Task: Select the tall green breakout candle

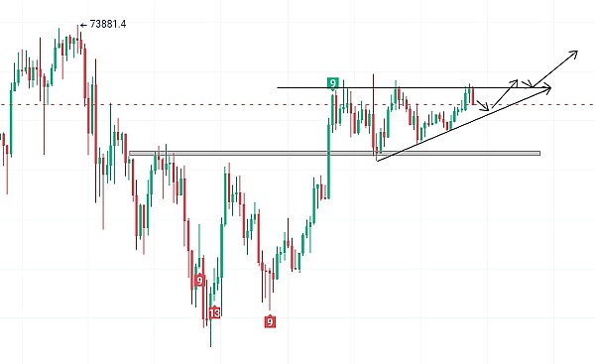Action: point(328,159)
